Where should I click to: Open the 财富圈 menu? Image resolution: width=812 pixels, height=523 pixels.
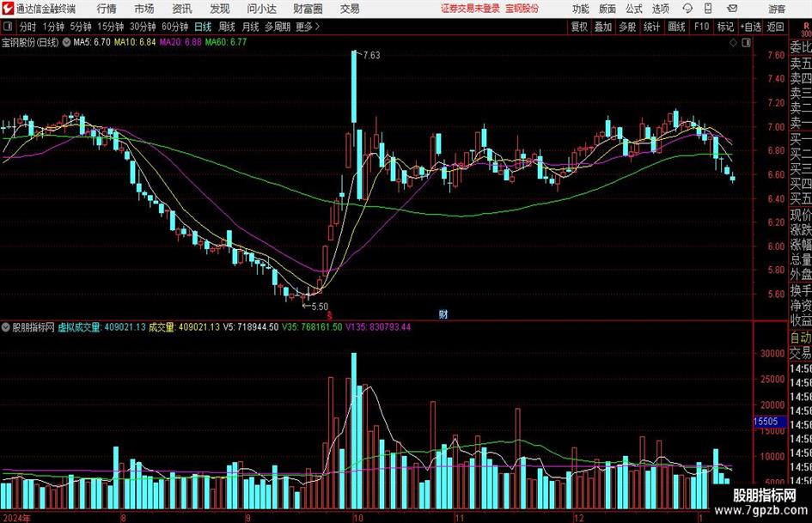coord(308,9)
